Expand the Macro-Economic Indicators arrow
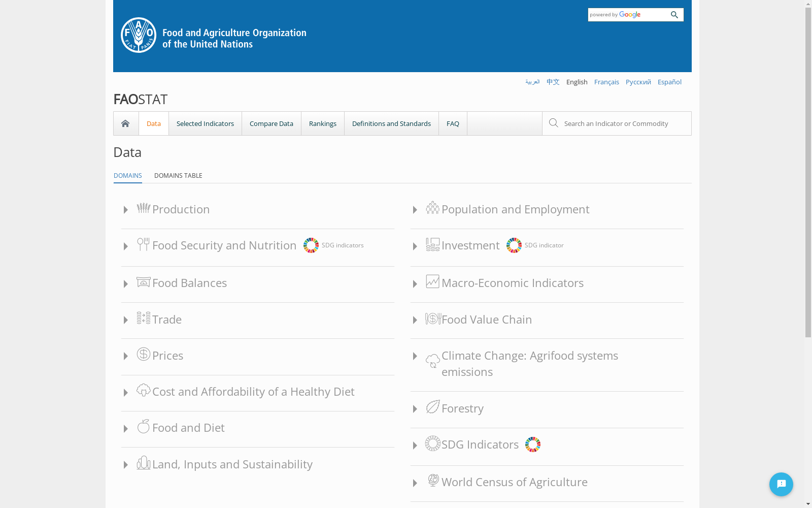Viewport: 812px width, 508px height. [415, 284]
